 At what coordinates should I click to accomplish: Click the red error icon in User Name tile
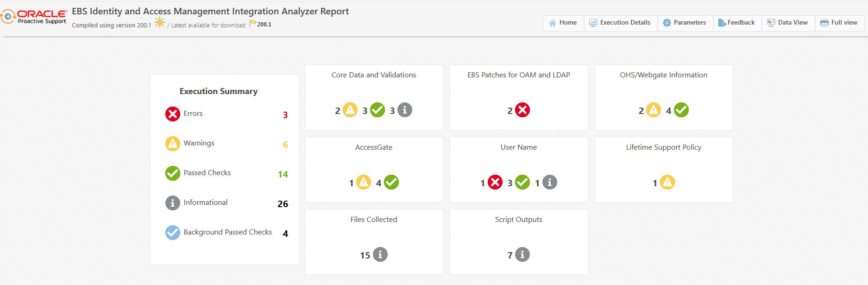(495, 183)
